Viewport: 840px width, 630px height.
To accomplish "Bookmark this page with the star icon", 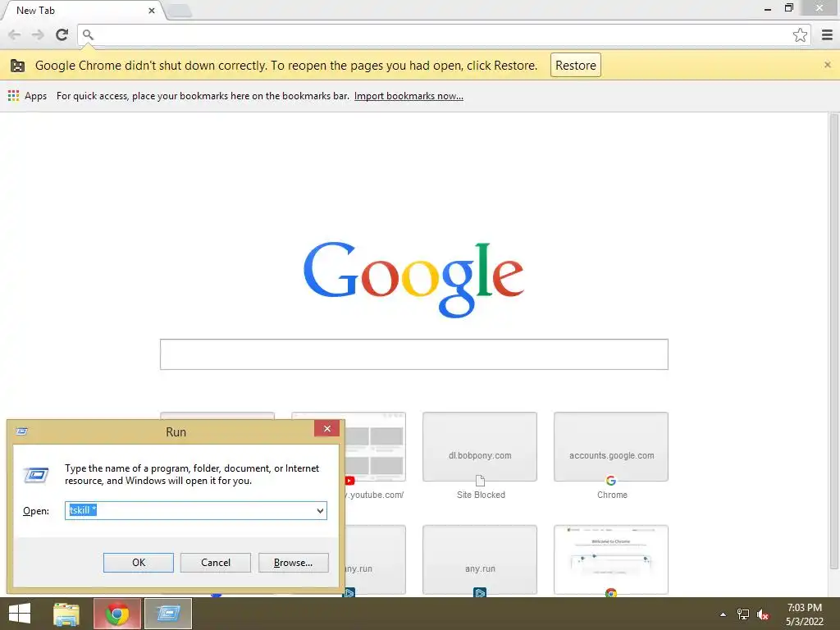I will pos(800,34).
